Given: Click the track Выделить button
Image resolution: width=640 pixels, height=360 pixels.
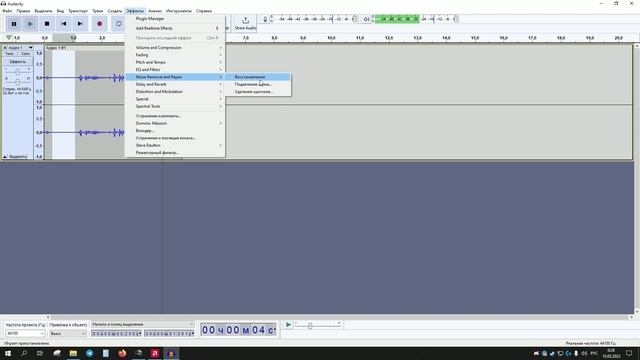Looking at the screenshot, I should (x=18, y=157).
